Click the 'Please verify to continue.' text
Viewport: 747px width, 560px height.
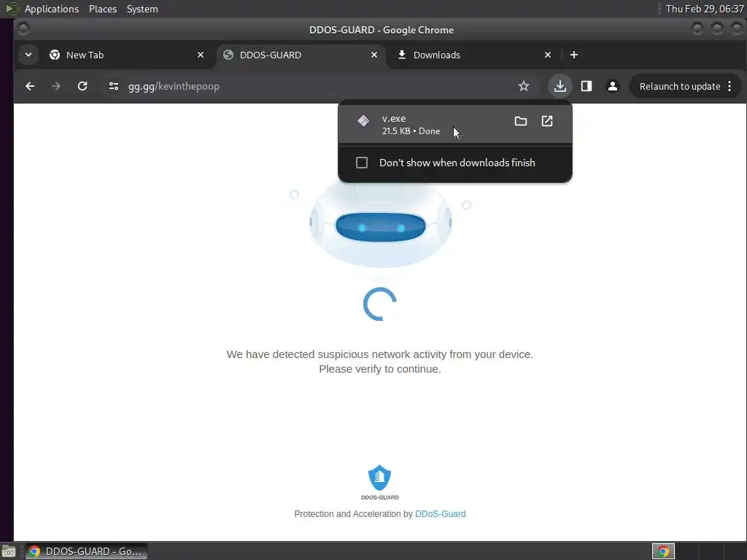(379, 369)
